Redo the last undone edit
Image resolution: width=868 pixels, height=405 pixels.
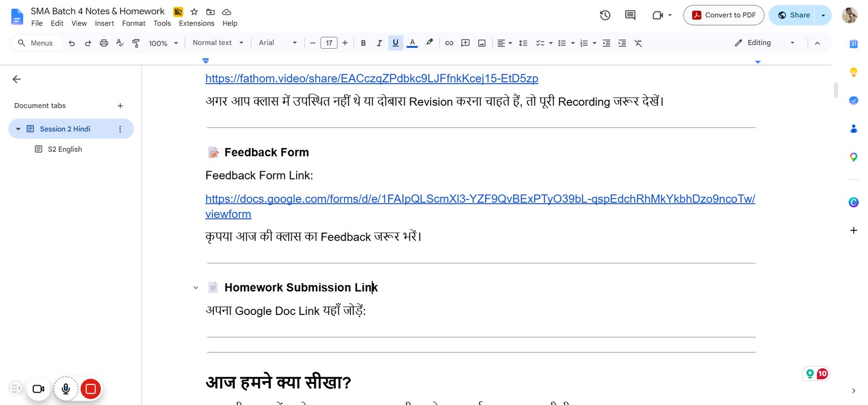(x=88, y=43)
